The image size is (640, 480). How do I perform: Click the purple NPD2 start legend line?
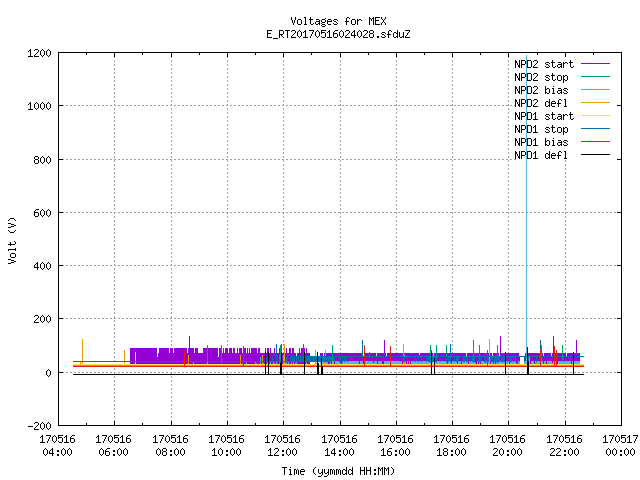(595, 64)
